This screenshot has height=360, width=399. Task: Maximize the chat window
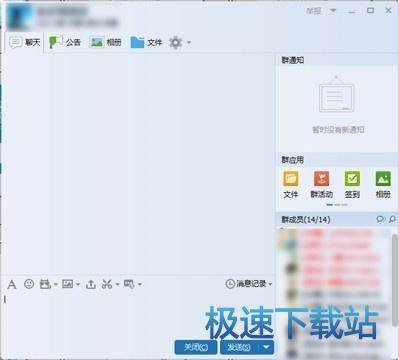[370, 11]
